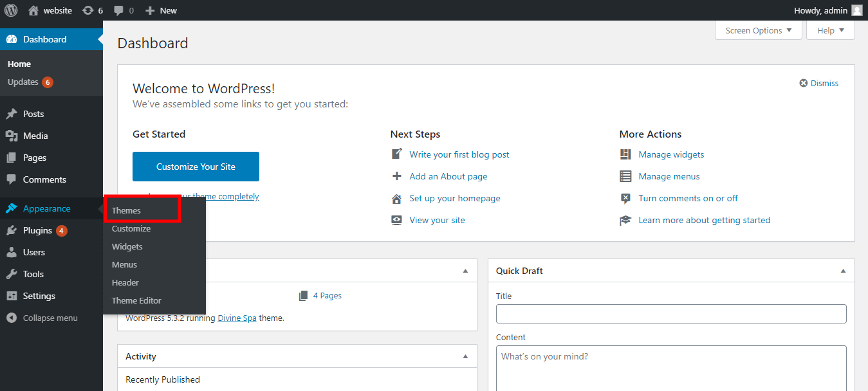Image resolution: width=868 pixels, height=391 pixels.
Task: Click the Dismiss X icon
Action: [x=804, y=83]
